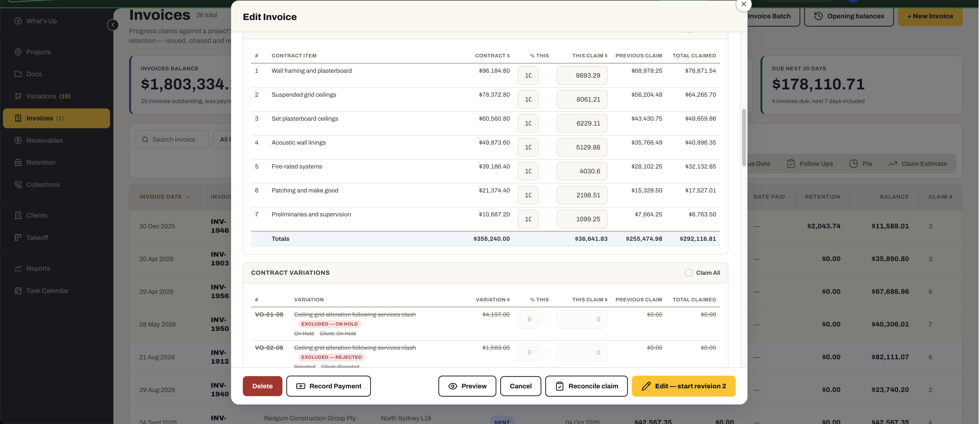Click the EXCLUDED — ON HOLD badge
Screen dimensions: 980x424
[x=329, y=324]
